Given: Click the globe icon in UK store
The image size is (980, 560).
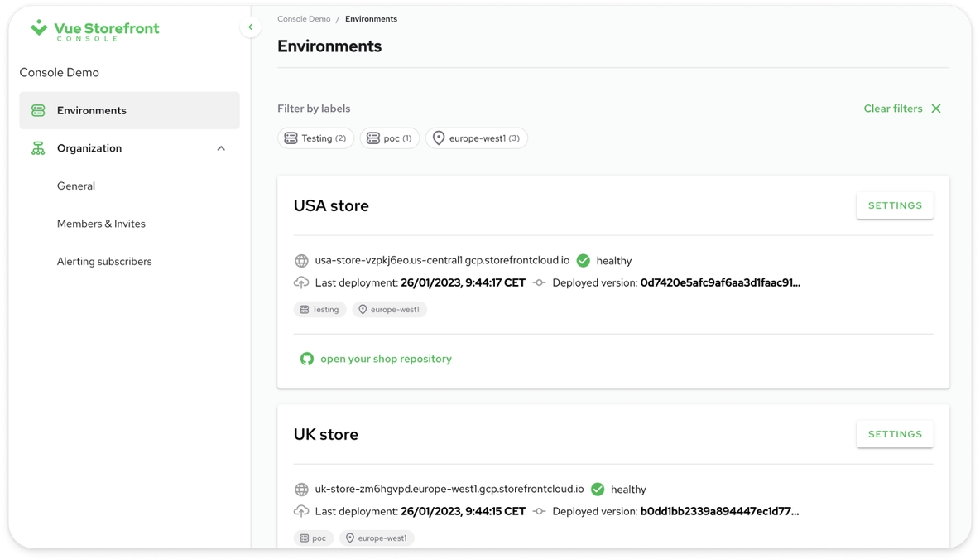Looking at the screenshot, I should 301,490.
